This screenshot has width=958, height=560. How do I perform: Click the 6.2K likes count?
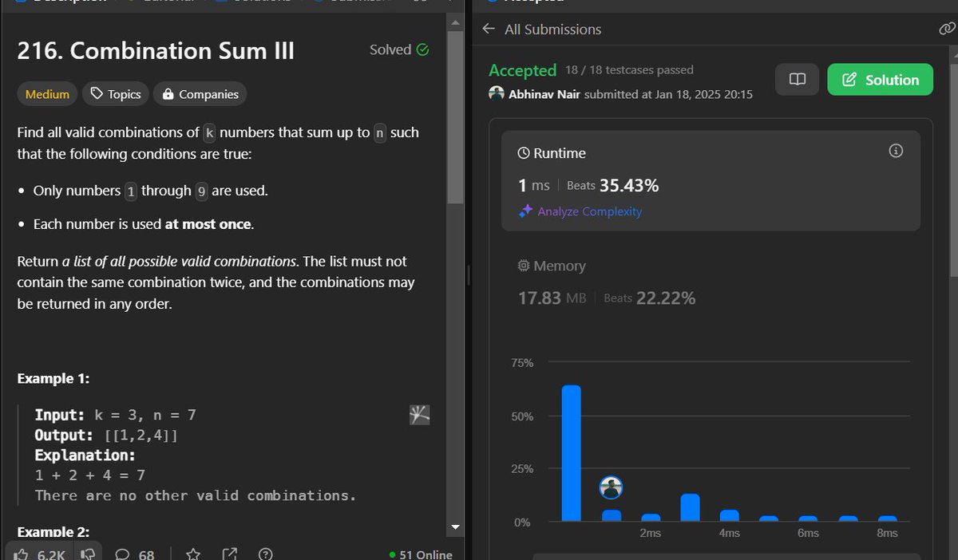51,554
